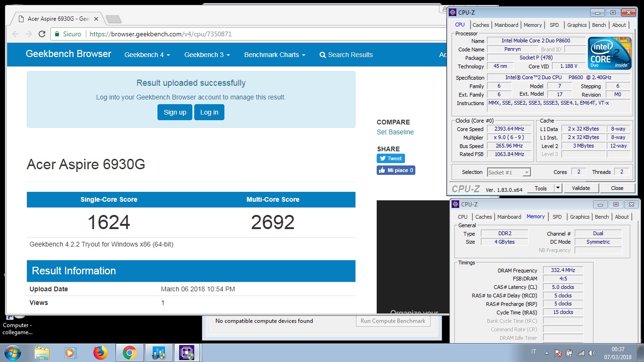The height and width of the screenshot is (362, 644).
Task: Open Action Center flag in tray
Action: point(558,353)
